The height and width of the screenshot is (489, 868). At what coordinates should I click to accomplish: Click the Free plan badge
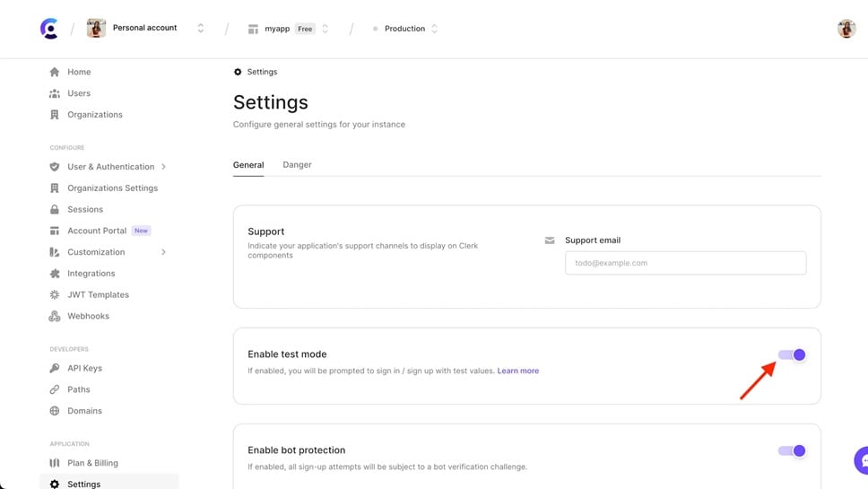pos(305,29)
